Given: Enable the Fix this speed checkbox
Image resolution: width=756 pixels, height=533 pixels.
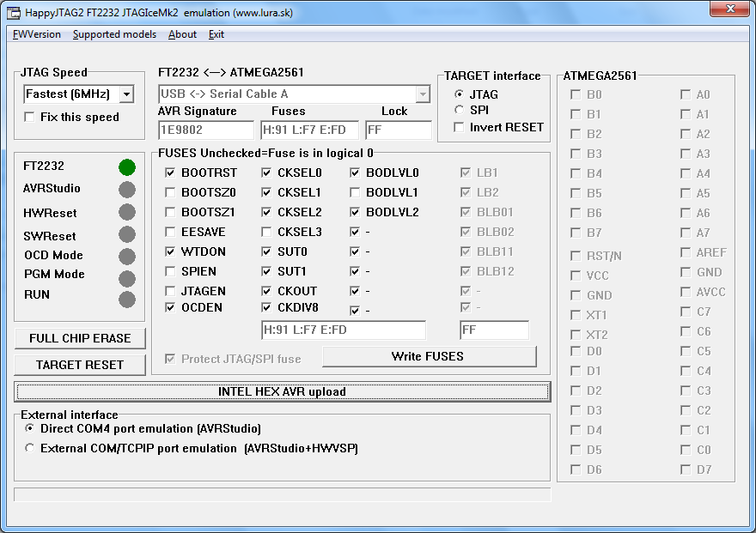Looking at the screenshot, I should [30, 117].
